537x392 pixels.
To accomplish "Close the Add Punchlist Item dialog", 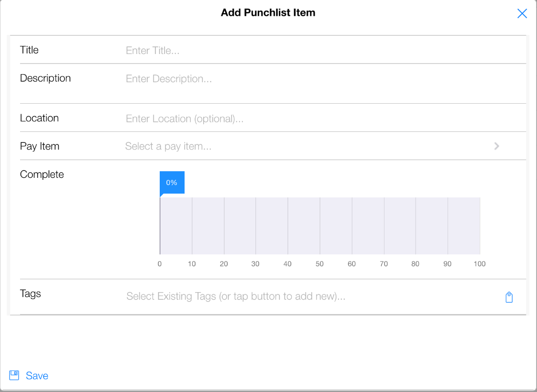I will (522, 13).
